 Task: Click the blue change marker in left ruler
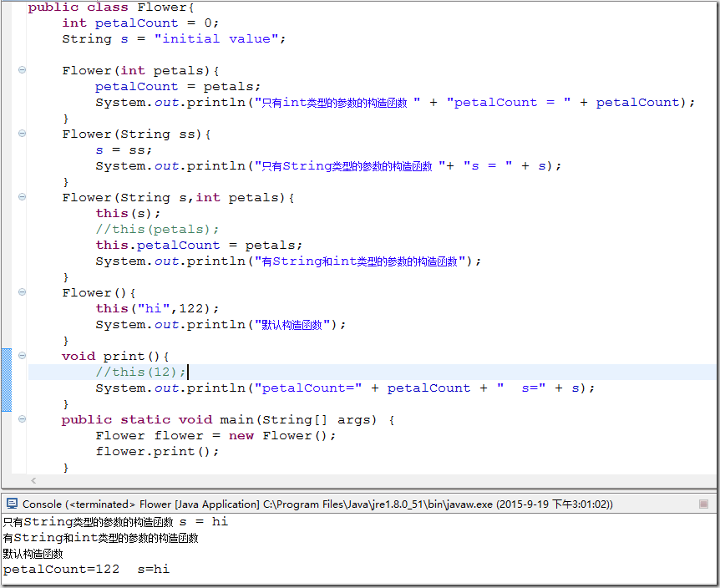[7, 380]
